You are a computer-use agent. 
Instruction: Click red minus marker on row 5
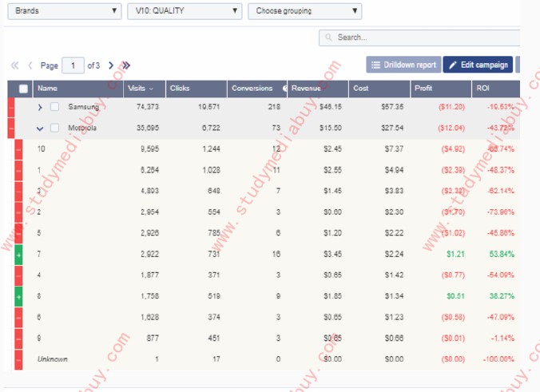[18, 233]
